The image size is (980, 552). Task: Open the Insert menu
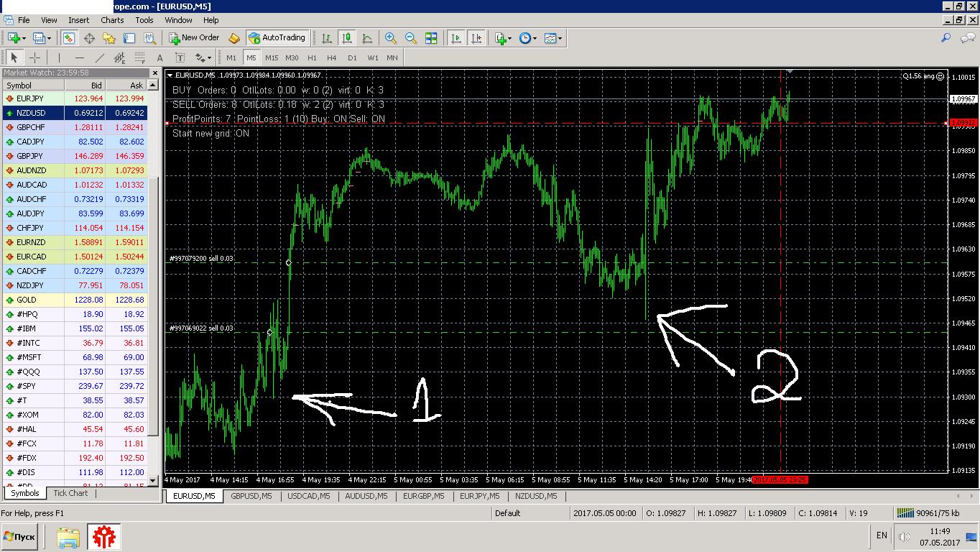click(x=79, y=20)
